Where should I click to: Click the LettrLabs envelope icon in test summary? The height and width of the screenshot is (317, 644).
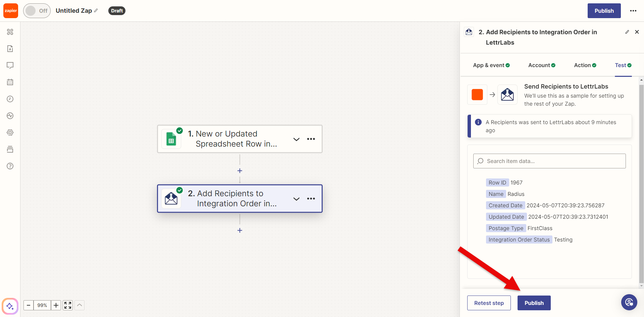tap(507, 95)
